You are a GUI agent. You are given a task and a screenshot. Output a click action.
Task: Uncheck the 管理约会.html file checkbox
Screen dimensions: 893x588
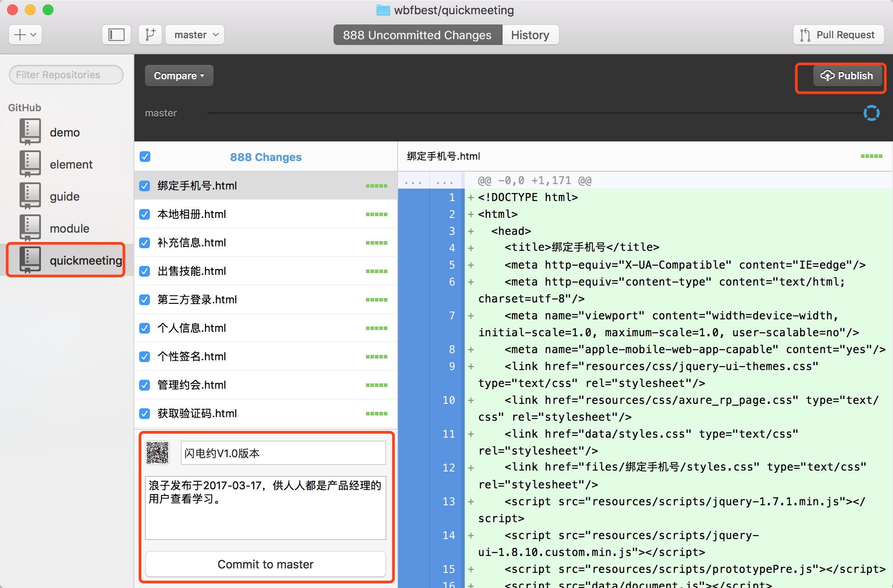(145, 385)
